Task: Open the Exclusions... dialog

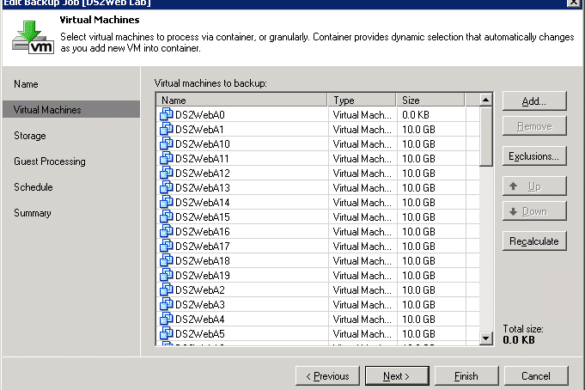Action: click(534, 156)
